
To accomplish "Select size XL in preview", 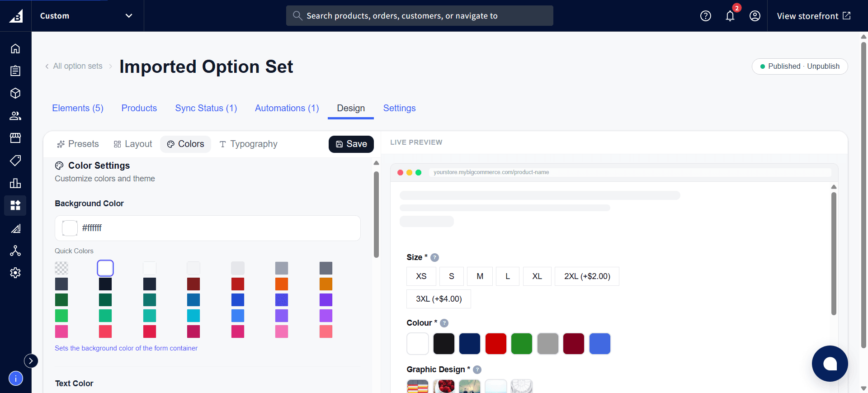I will [537, 276].
